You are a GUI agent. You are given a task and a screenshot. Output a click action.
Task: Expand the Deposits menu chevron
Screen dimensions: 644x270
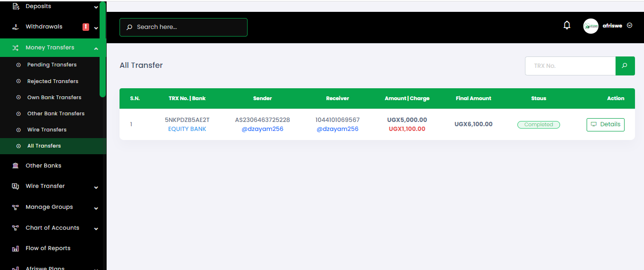point(96,7)
